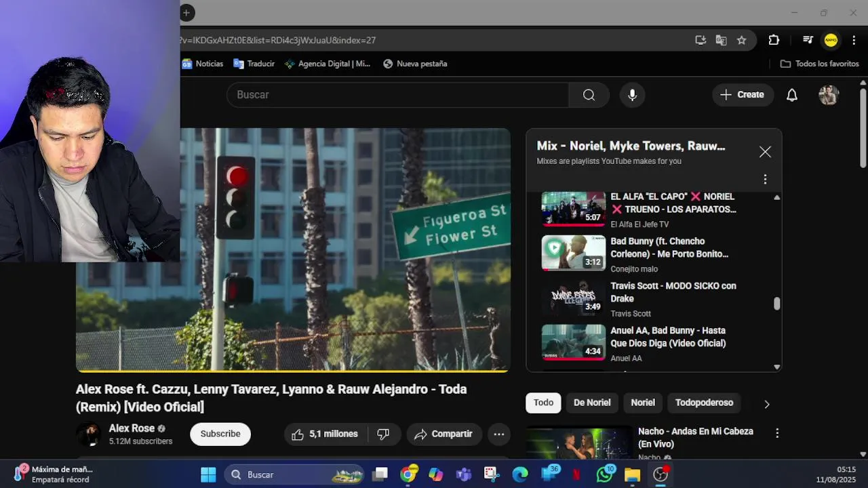868x488 pixels.
Task: Open the yellow Chrome profile avatar
Action: click(831, 40)
